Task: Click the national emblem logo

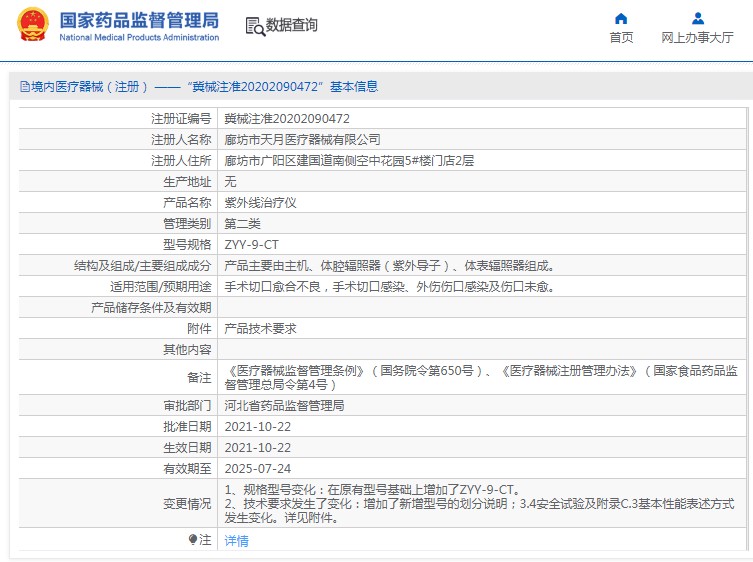Action: pyautogui.click(x=33, y=24)
